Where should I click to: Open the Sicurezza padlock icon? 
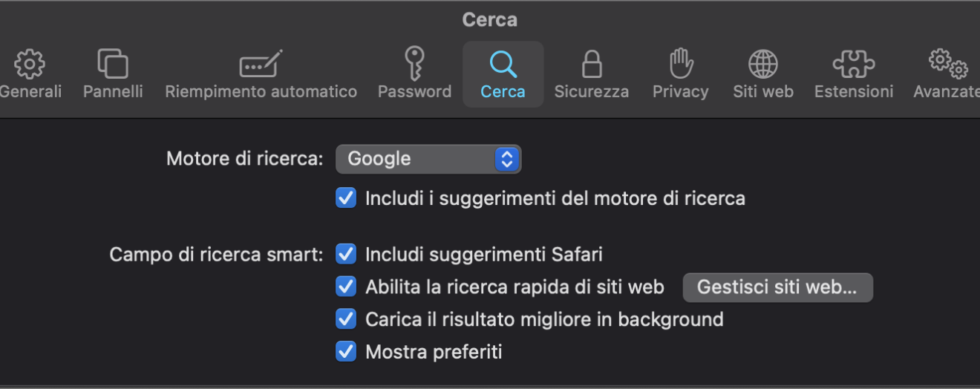click(x=592, y=65)
